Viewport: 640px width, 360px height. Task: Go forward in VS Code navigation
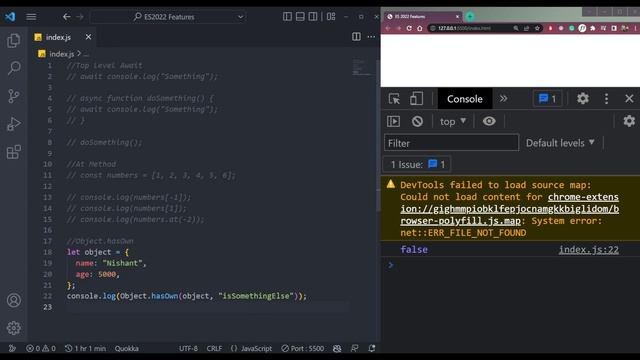pos(80,17)
